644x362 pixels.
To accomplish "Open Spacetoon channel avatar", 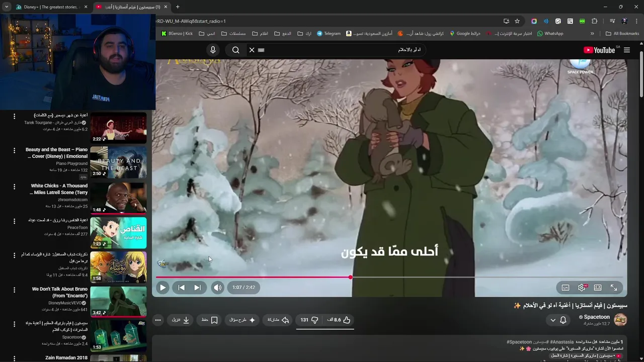I will 621,320.
